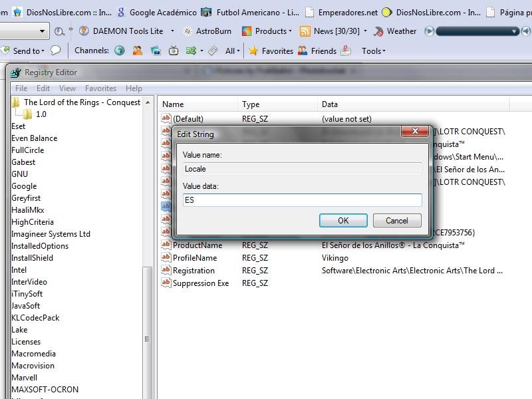Screen dimensions: 532x399
Task: Click the magnifier search icon beside the combo box
Action: 59,31
